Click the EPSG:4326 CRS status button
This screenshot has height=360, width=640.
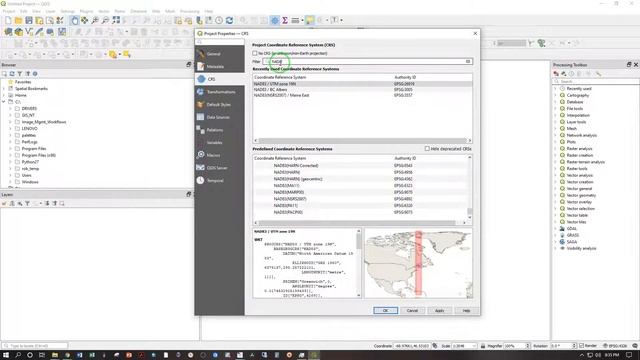(615, 346)
